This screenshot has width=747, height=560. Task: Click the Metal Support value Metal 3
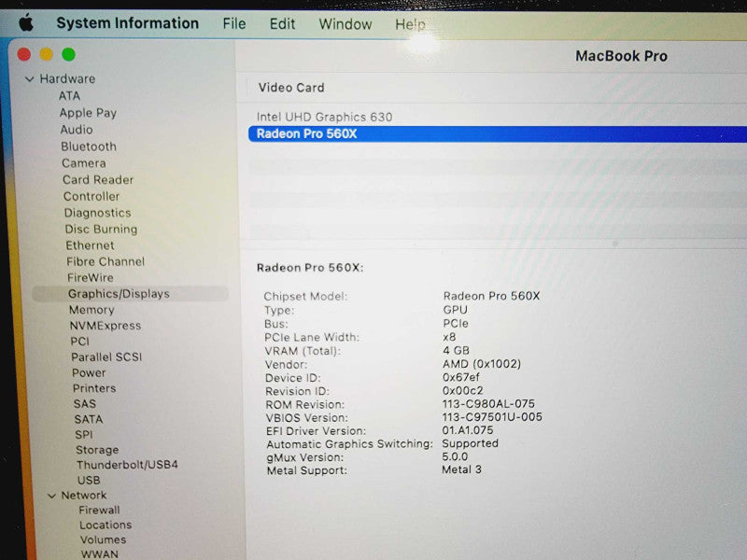tap(461, 469)
